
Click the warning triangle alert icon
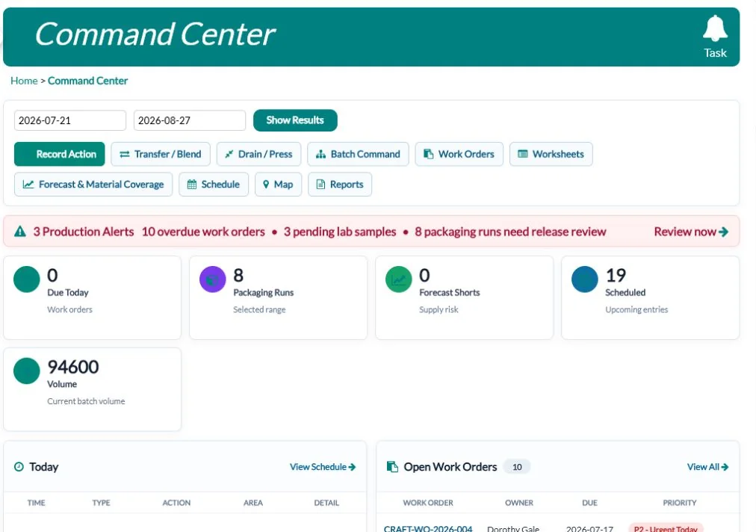tap(19, 232)
